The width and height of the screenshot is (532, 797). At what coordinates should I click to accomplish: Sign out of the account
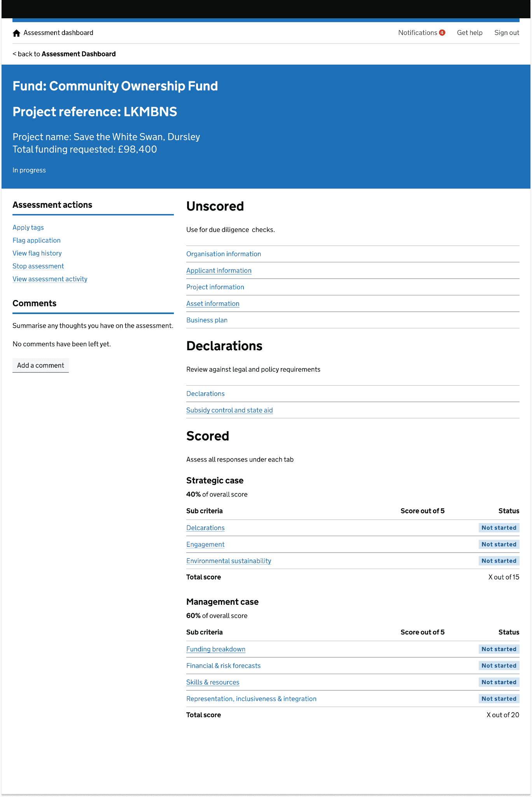(506, 33)
